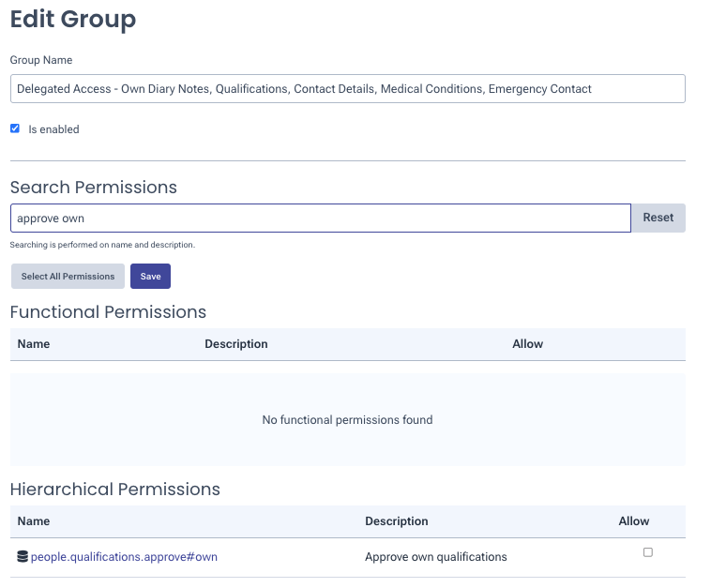Screen dimensions: 711x588
Task: Click Name header in Hierarchical Permissions table
Action: coord(34,521)
